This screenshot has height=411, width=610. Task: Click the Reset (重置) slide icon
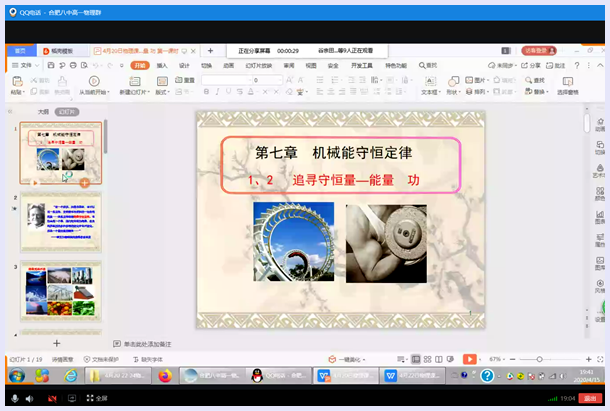(x=179, y=80)
